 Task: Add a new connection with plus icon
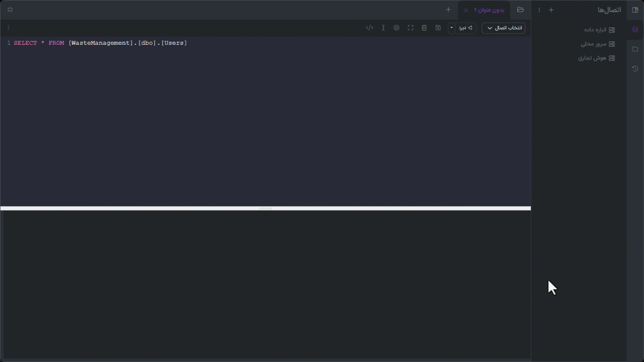[551, 10]
